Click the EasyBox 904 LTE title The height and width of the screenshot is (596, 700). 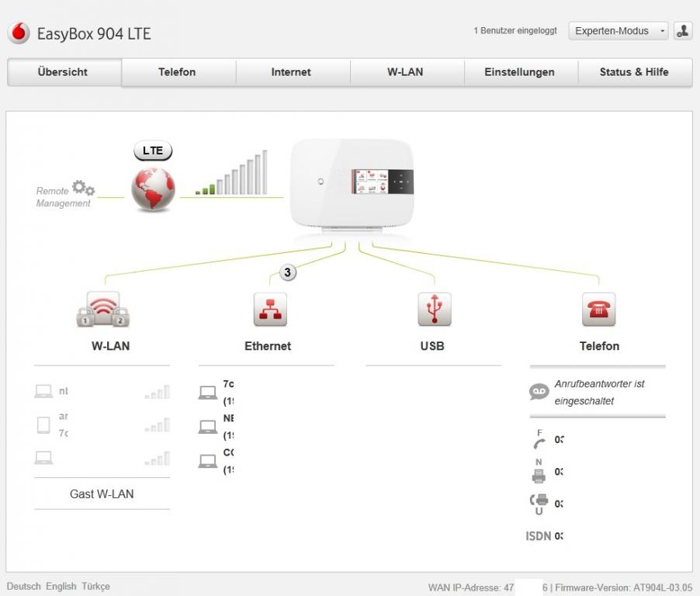94,34
